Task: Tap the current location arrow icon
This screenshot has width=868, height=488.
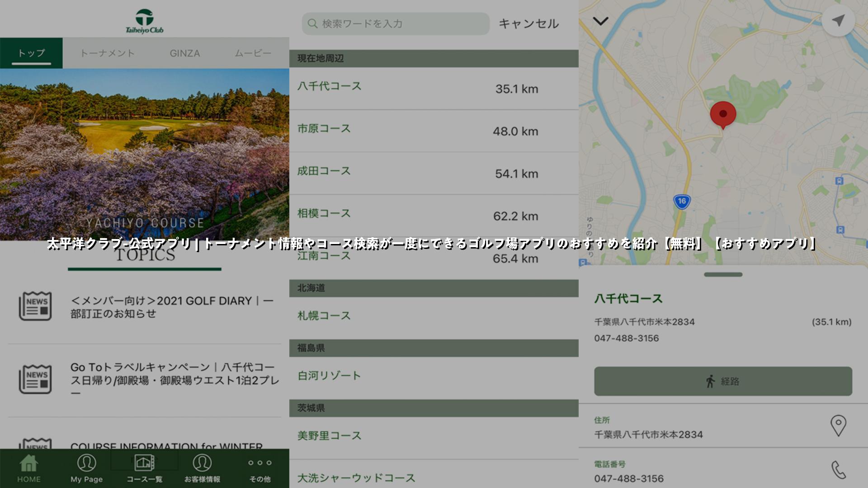Action: pos(838,20)
